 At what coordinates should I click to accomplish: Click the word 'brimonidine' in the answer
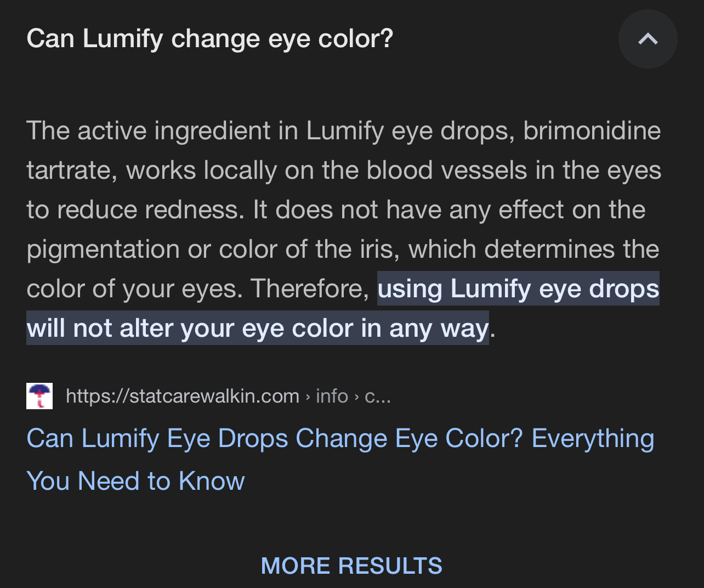[592, 131]
